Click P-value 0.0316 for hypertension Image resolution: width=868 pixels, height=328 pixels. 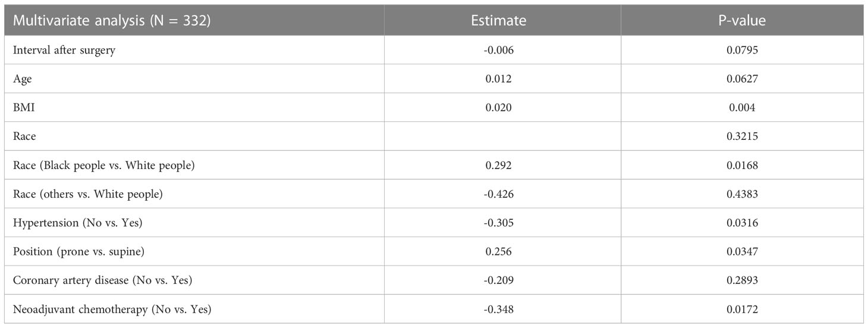tap(741, 223)
